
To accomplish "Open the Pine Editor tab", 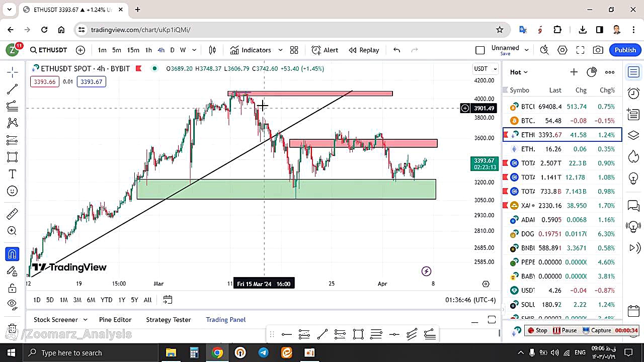I will (115, 320).
